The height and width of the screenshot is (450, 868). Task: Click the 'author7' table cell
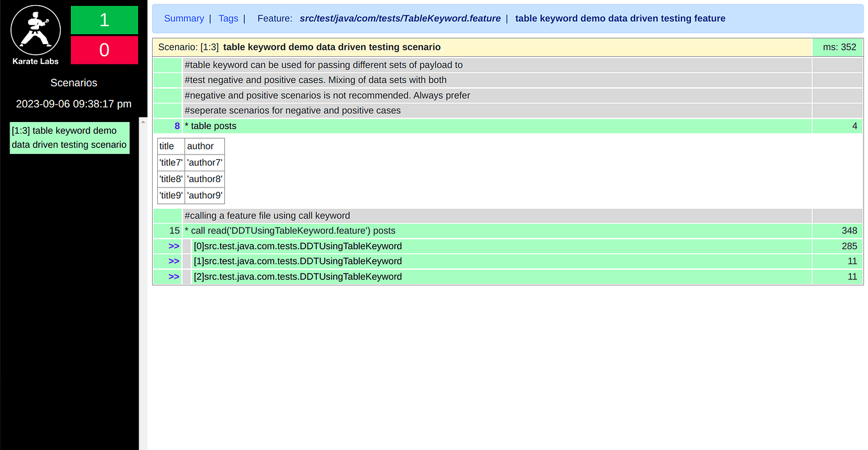[x=205, y=162]
